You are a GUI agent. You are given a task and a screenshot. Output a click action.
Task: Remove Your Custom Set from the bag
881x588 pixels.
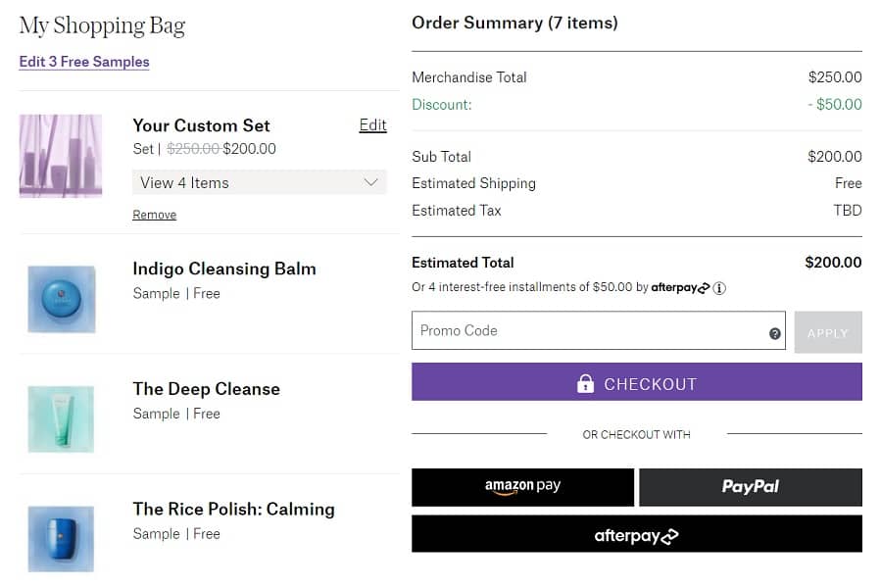pyautogui.click(x=154, y=215)
